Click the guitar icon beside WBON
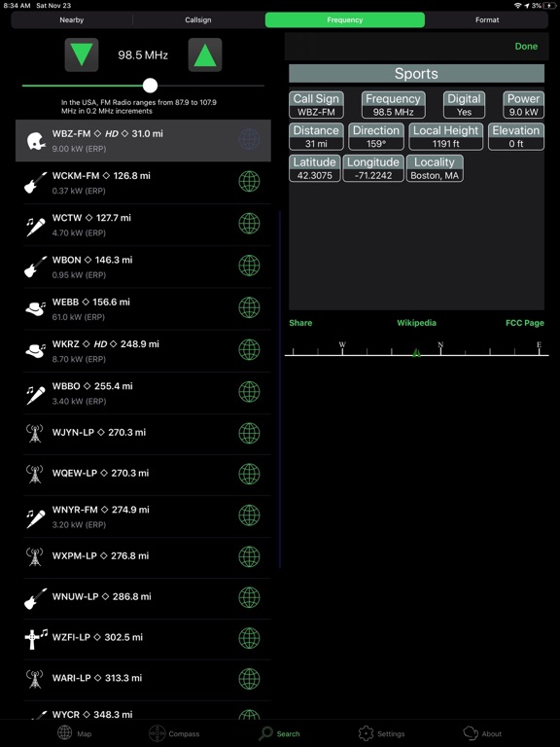The width and height of the screenshot is (560, 747). pyautogui.click(x=36, y=267)
